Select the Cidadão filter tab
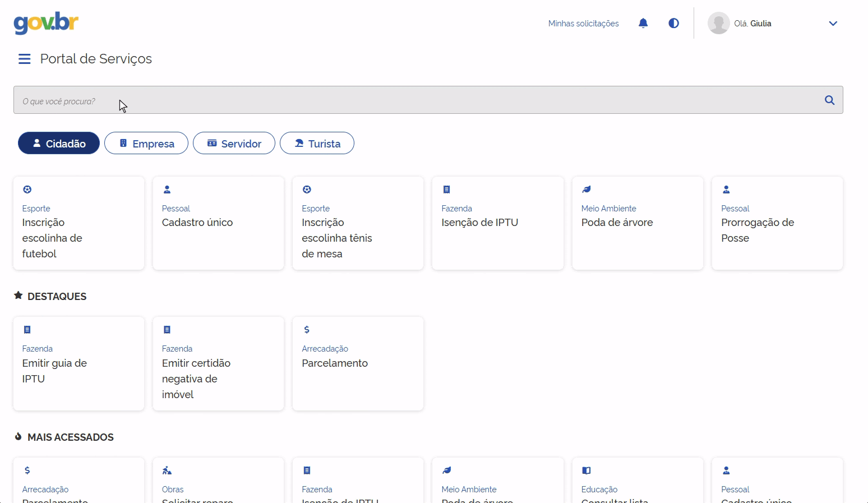The image size is (868, 503). pyautogui.click(x=59, y=143)
